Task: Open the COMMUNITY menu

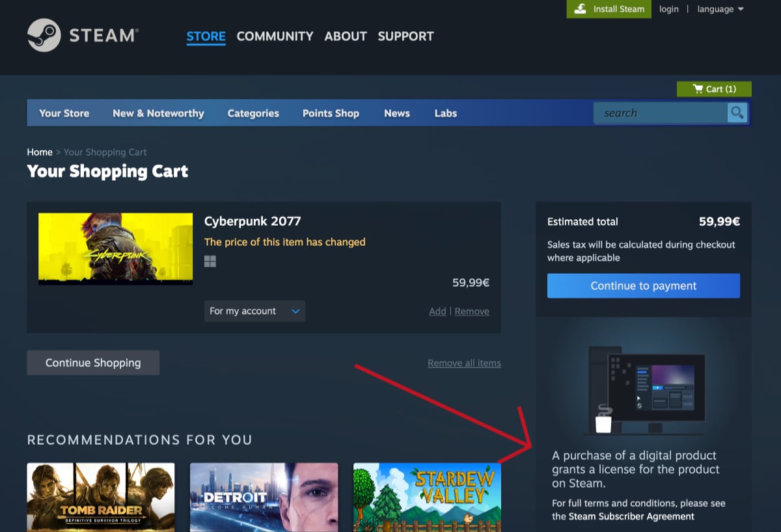Action: (275, 36)
